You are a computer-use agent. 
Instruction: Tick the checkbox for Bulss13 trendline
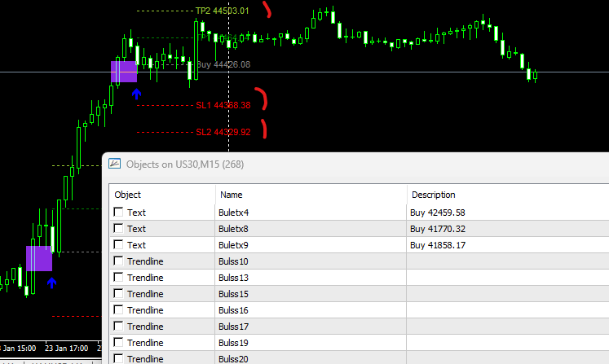118,277
